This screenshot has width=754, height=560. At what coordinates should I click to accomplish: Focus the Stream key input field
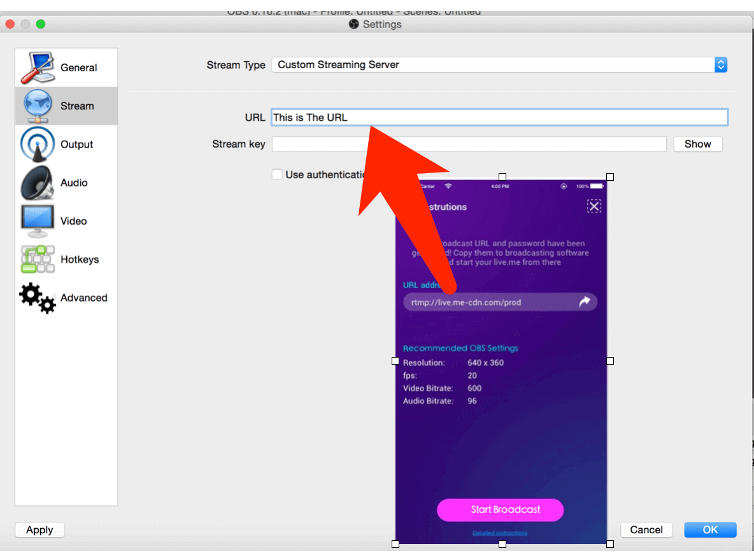pyautogui.click(x=469, y=144)
